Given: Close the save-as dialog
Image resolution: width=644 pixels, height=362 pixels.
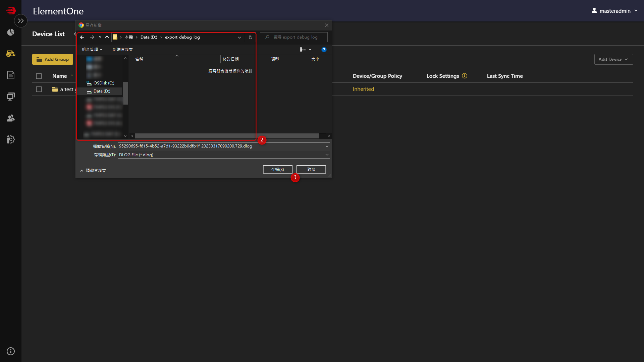Looking at the screenshot, I should coord(327,25).
